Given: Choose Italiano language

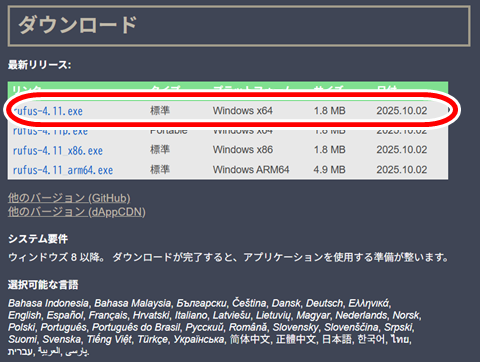Looking at the screenshot, I should coord(191,315).
